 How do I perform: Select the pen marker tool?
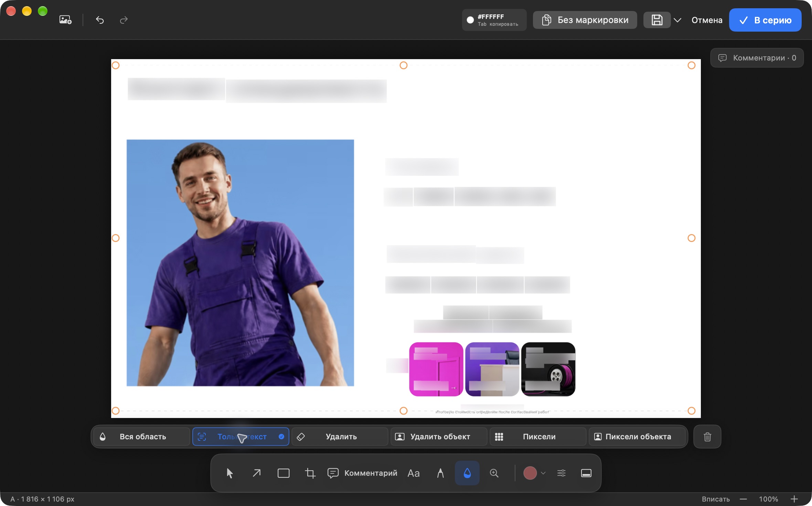tap(440, 473)
